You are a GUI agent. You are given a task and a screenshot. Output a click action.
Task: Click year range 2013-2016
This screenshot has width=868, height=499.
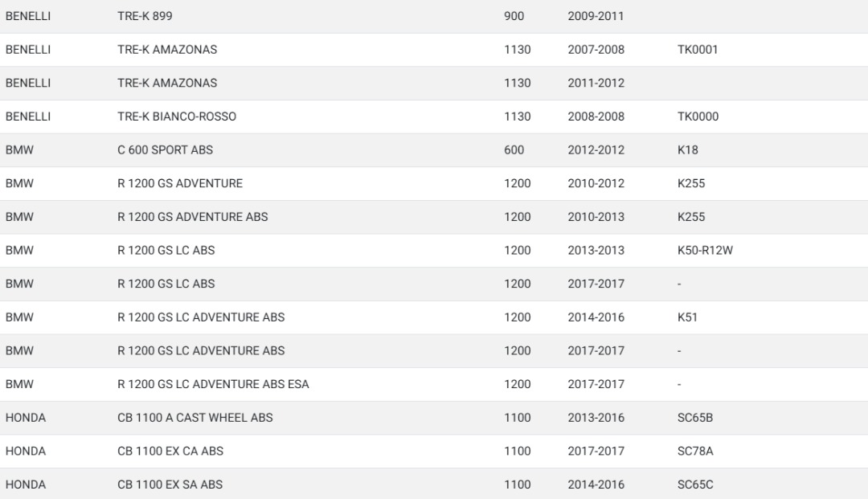[596, 418]
